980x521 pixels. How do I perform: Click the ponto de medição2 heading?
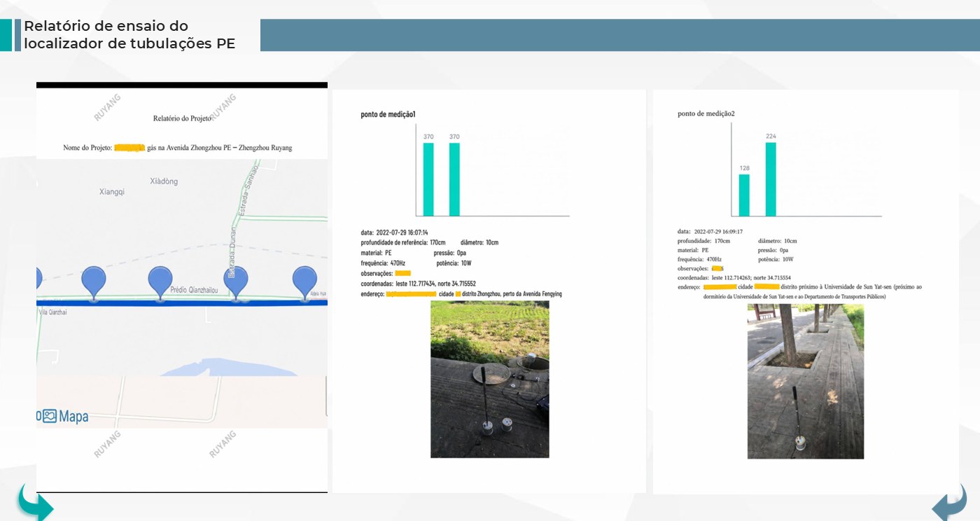[x=706, y=113]
